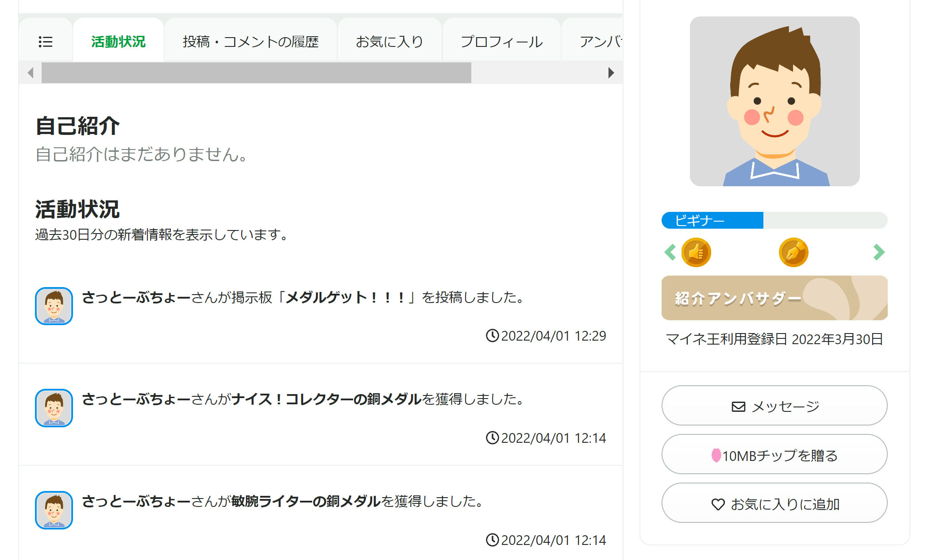Show next medals with the right green chevron
The width and height of the screenshot is (932, 560).
tap(878, 253)
